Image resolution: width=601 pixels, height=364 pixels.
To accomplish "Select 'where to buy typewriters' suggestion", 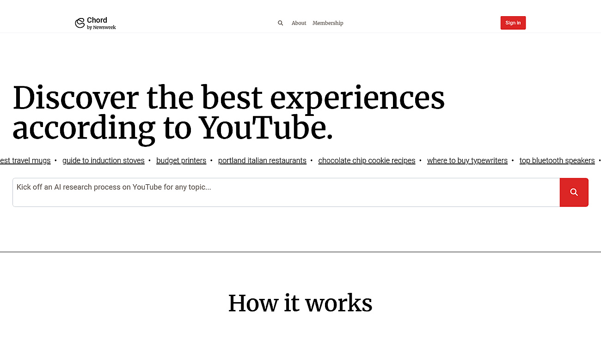I will click(467, 160).
